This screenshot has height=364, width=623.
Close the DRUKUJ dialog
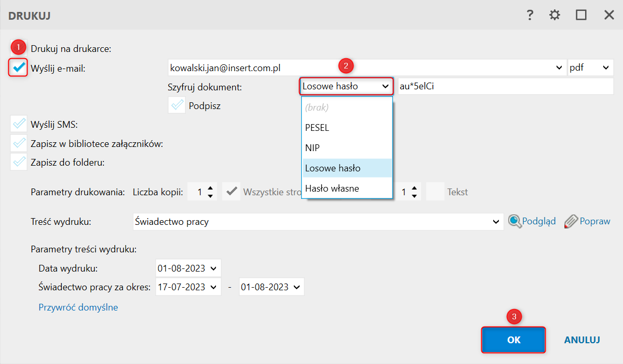[x=609, y=15]
